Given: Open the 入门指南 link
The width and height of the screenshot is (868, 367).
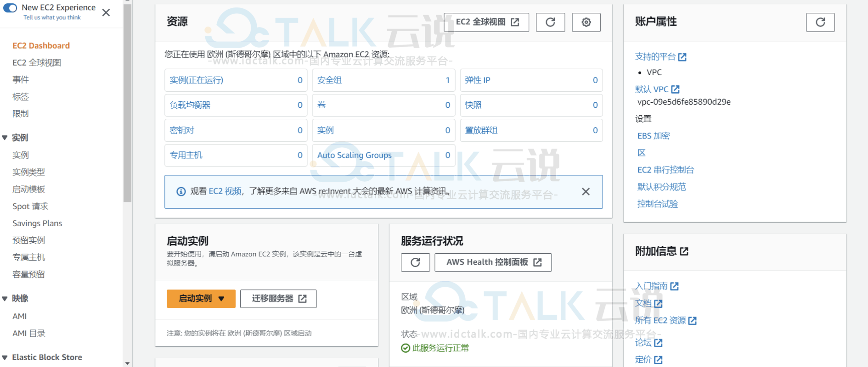Looking at the screenshot, I should 657,286.
